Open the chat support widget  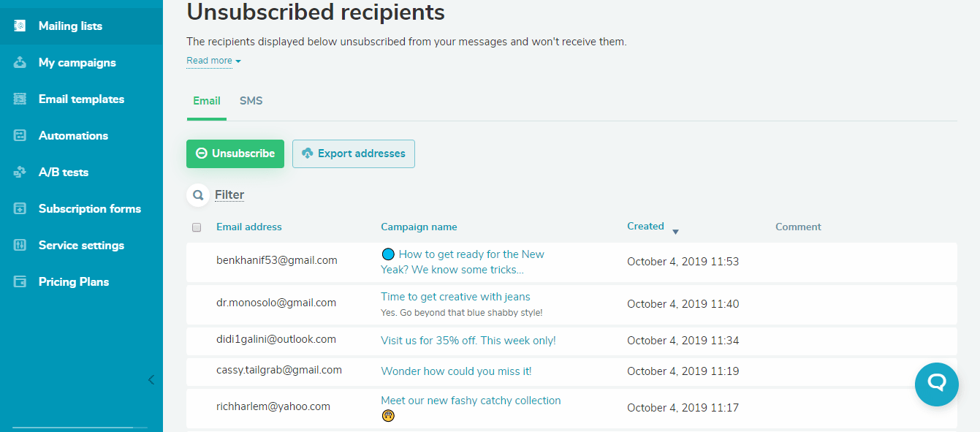click(936, 384)
